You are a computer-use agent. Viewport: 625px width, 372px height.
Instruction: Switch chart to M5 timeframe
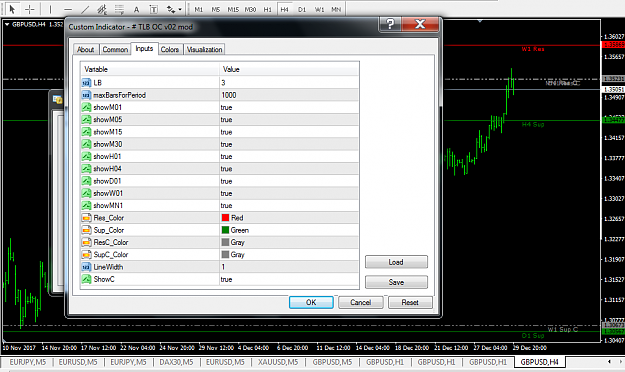[x=216, y=9]
